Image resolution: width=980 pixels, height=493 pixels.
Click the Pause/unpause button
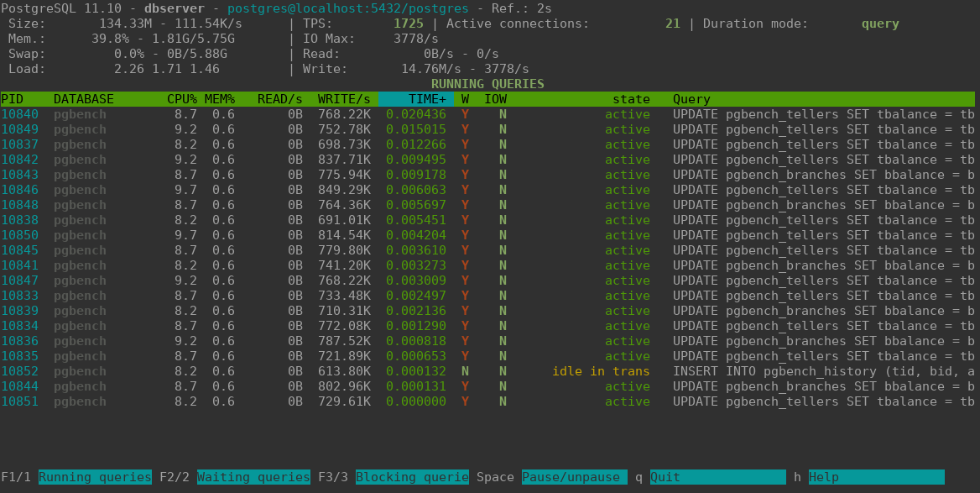click(x=575, y=477)
